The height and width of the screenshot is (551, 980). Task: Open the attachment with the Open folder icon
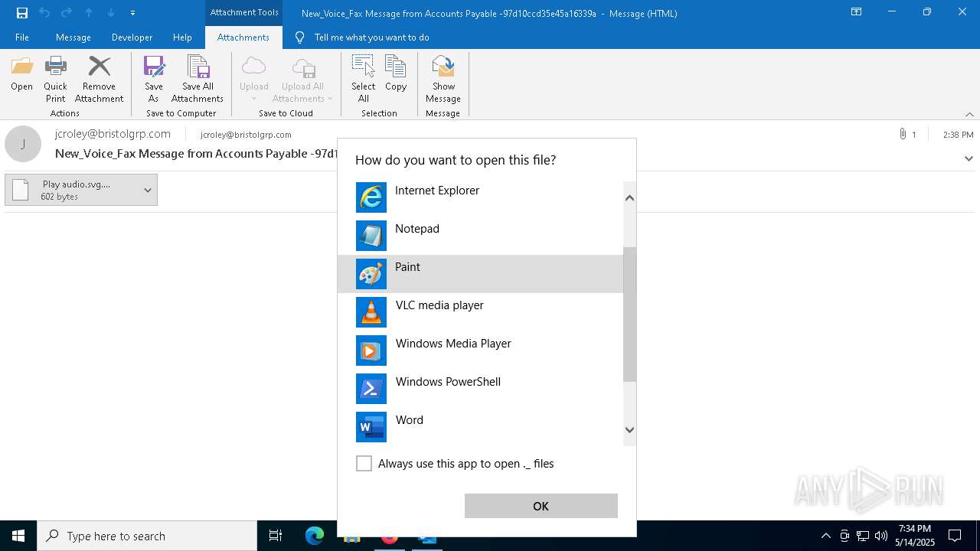click(x=21, y=74)
